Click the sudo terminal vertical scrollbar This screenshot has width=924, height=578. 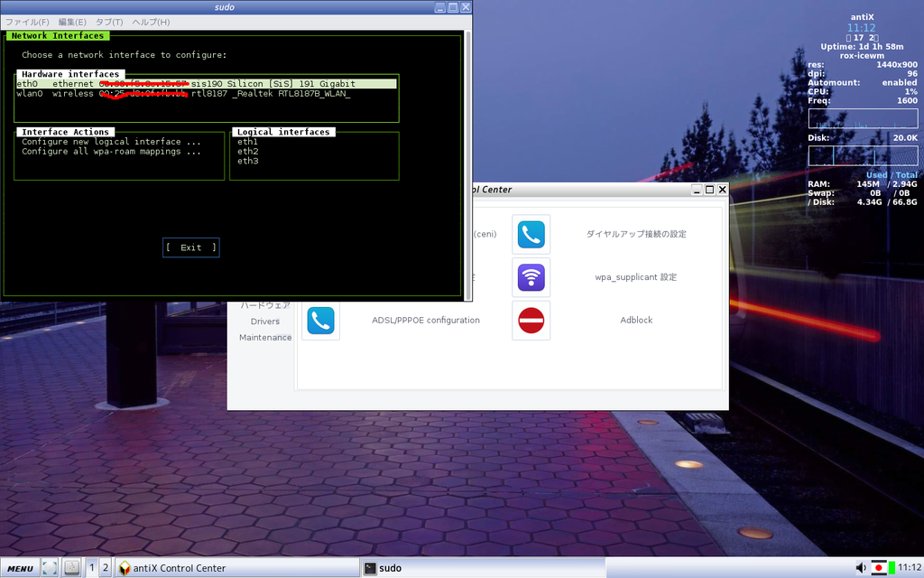click(468, 165)
